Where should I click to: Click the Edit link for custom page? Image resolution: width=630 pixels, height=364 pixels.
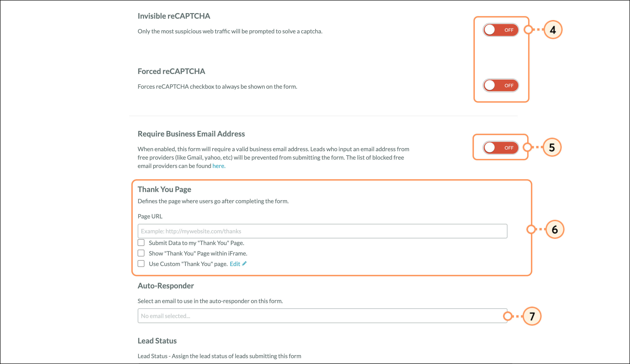coord(235,264)
